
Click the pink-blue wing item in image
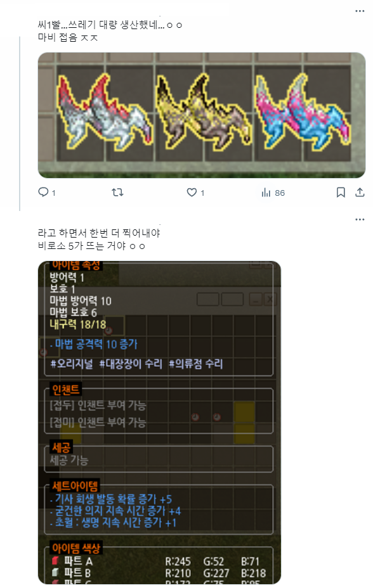point(303,112)
